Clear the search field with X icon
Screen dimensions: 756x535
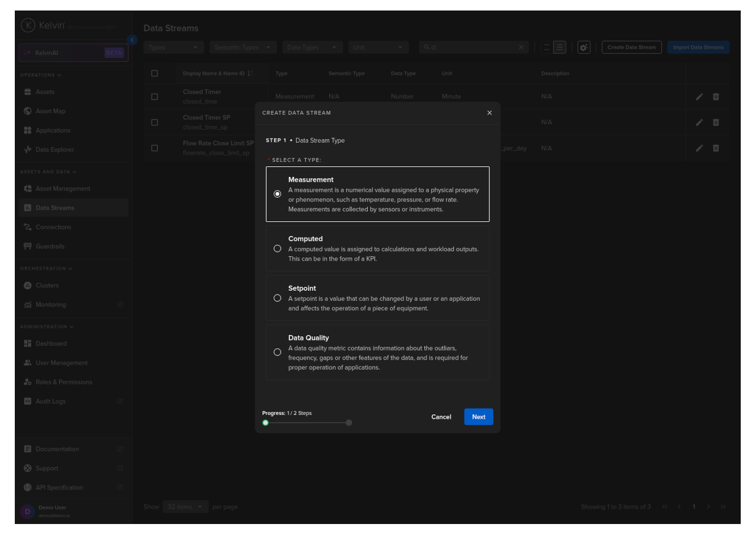[x=521, y=48]
